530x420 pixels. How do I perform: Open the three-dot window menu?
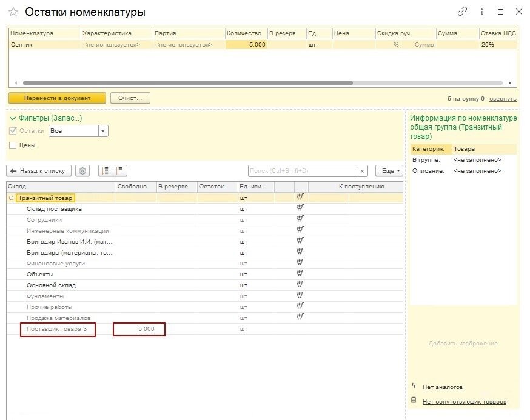coord(481,12)
